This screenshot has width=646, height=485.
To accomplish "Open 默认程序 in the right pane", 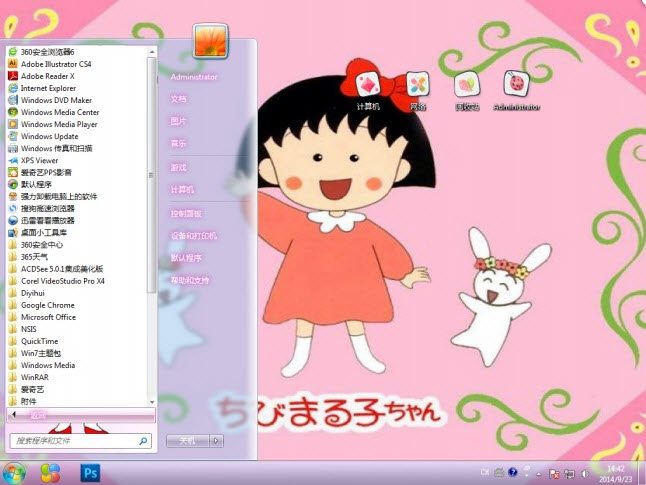I will (186, 258).
